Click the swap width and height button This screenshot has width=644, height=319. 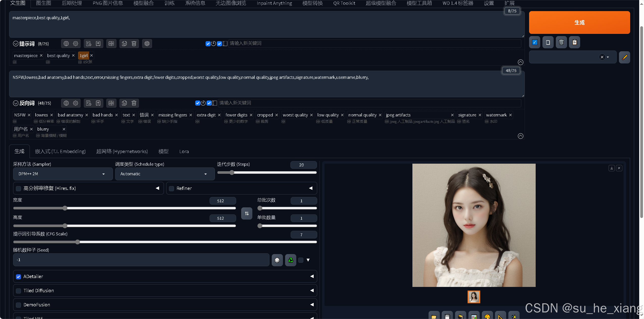[246, 213]
